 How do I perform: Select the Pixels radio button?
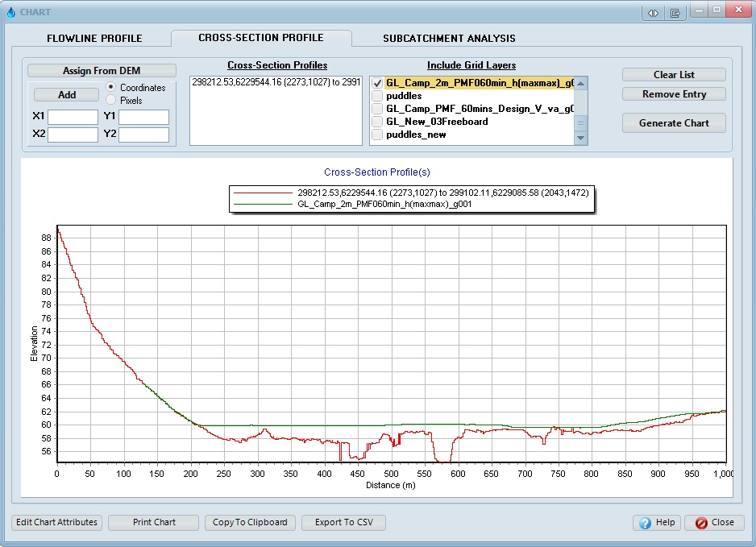tap(112, 101)
